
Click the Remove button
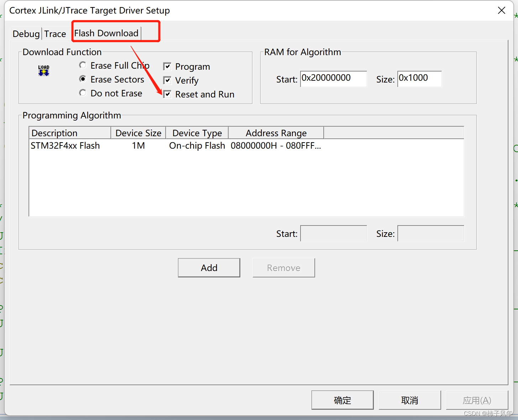(x=283, y=267)
